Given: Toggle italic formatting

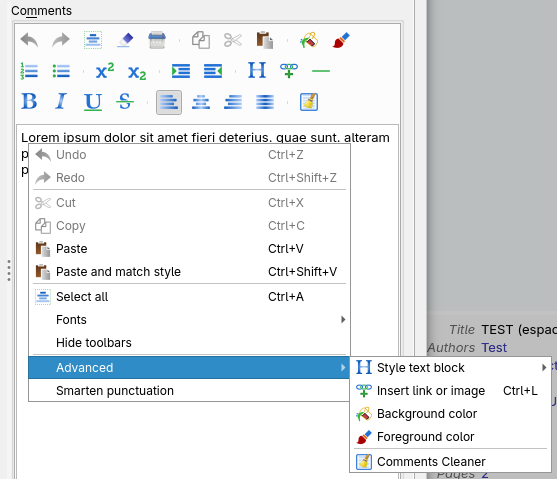Looking at the screenshot, I should click(x=61, y=101).
